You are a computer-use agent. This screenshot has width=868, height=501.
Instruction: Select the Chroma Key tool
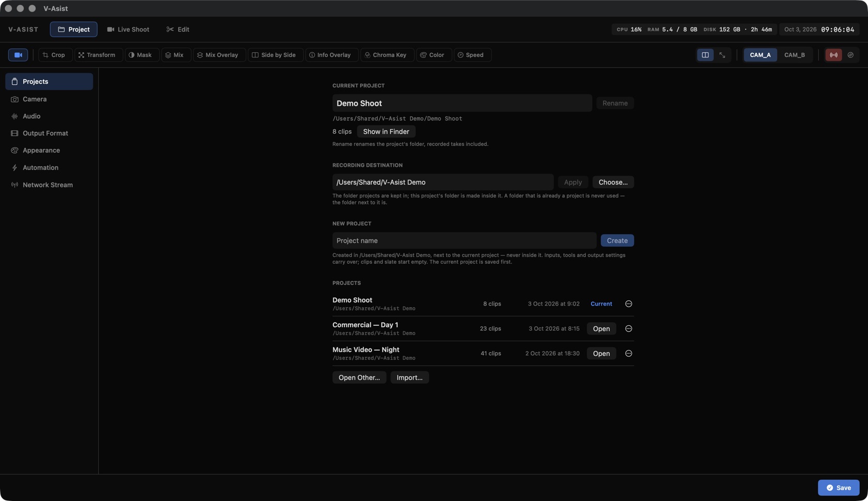click(387, 55)
